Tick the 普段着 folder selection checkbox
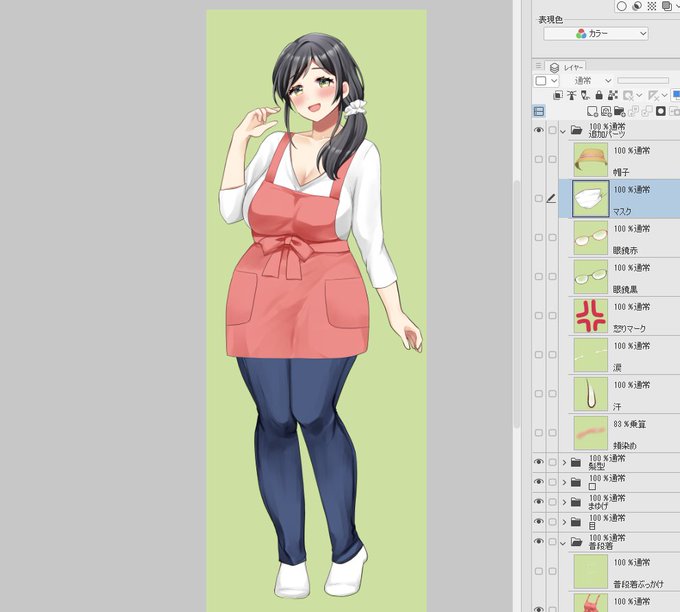Viewport: 680px width, 612px height. tap(552, 542)
